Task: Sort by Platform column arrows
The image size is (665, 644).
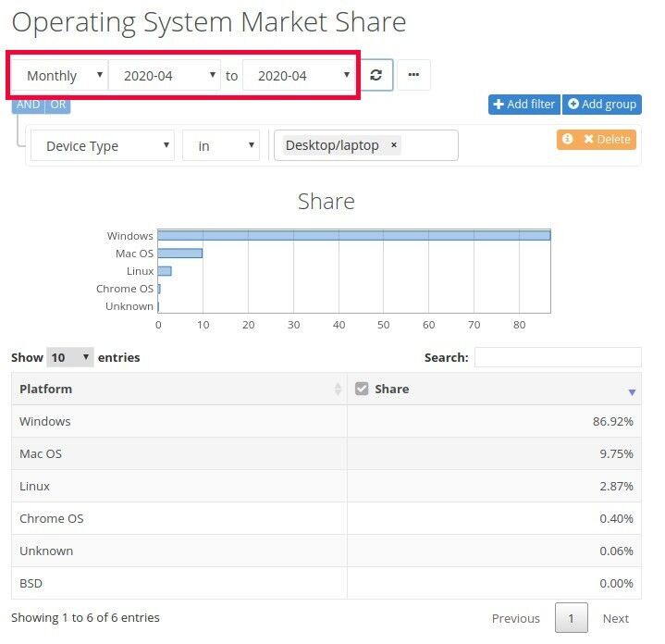Action: coord(338,390)
